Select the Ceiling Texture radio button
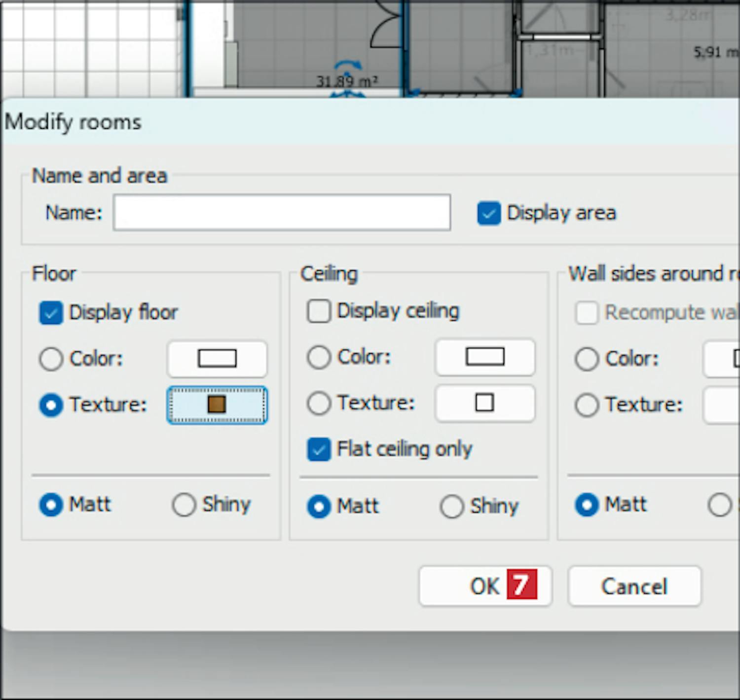This screenshot has height=700, width=740. click(x=319, y=403)
